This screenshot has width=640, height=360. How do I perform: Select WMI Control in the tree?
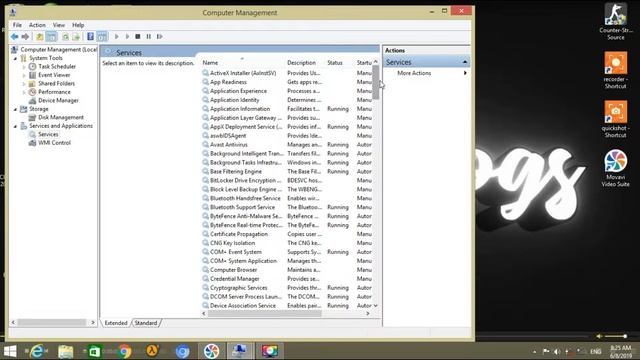point(54,143)
